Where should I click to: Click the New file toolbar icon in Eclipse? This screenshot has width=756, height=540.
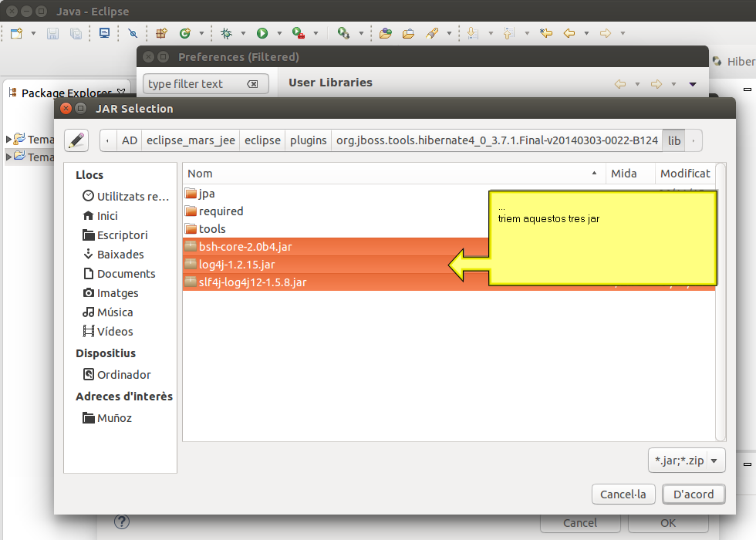16,33
